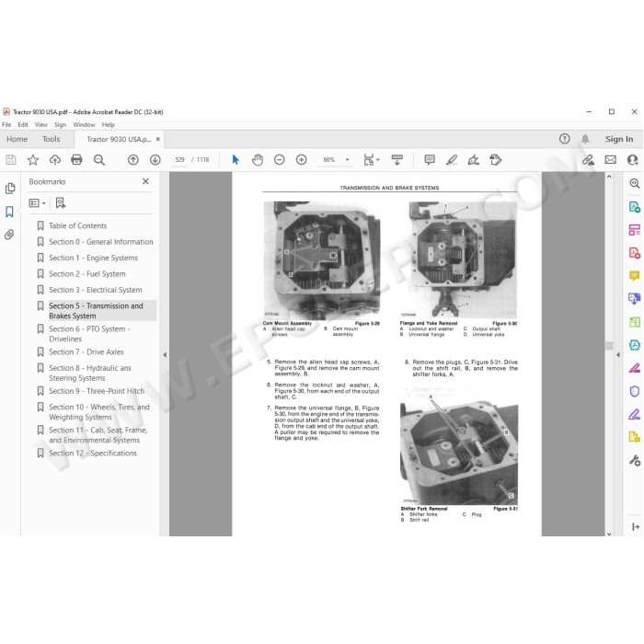
Task: Enable scrolling mode icon
Action: (397, 160)
